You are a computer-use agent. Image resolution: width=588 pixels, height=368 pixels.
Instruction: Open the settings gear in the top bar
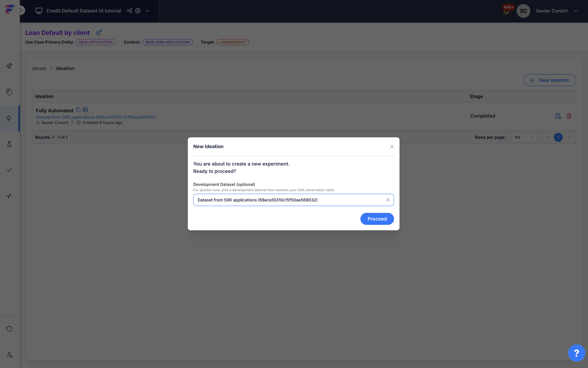[x=138, y=11]
